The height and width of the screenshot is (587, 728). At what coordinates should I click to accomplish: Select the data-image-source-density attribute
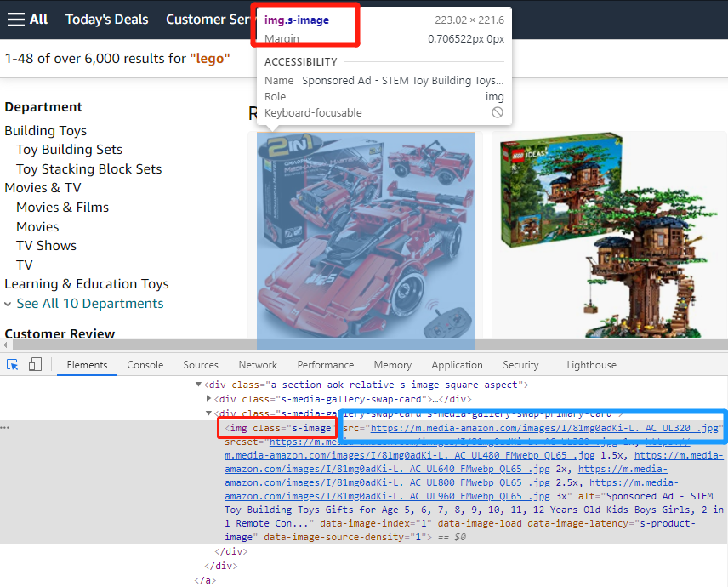(x=344, y=537)
